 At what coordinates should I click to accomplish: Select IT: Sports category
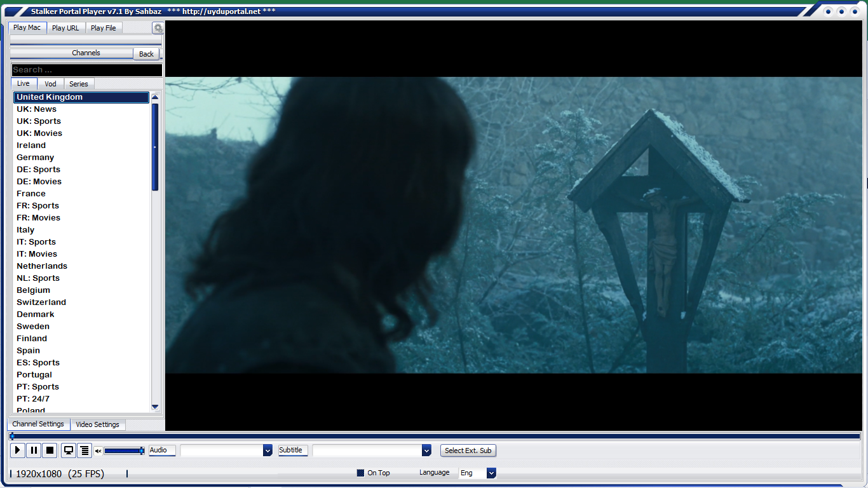pyautogui.click(x=81, y=242)
